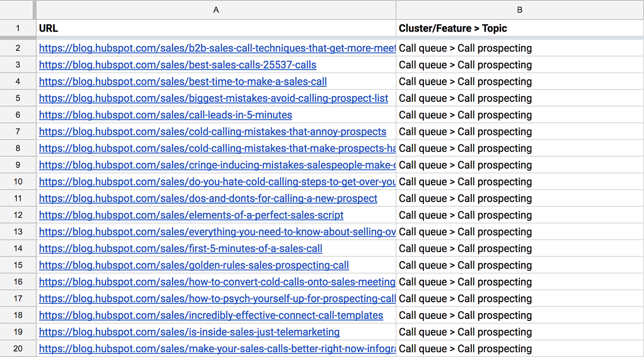Select row 10 via its row number

pyautogui.click(x=18, y=182)
